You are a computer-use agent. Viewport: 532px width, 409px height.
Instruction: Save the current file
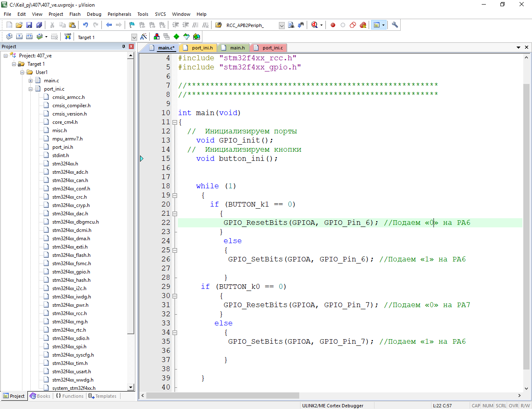point(29,25)
